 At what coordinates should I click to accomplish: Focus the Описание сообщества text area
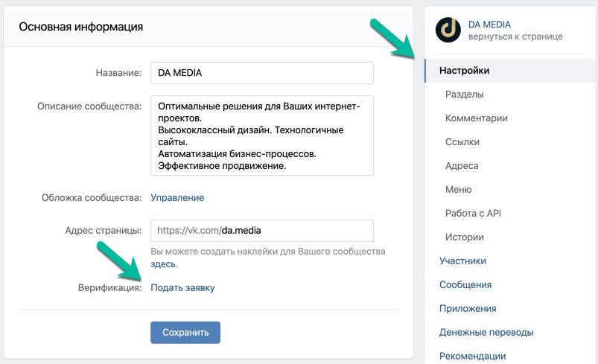pos(262,135)
